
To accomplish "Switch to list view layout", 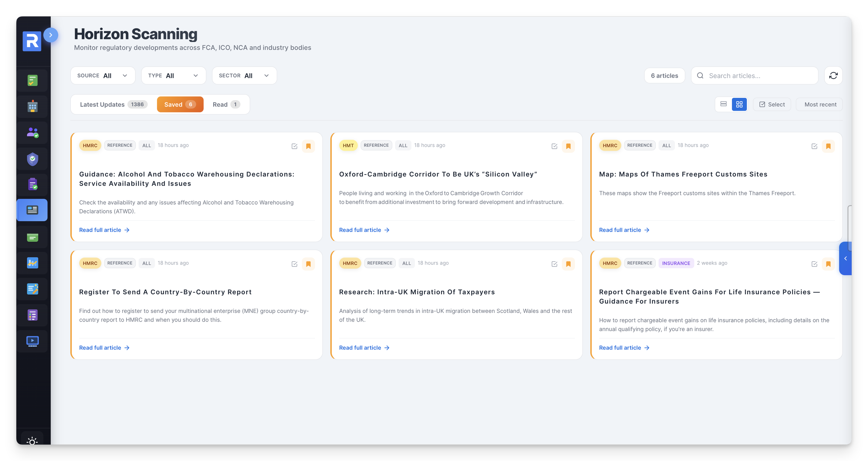I will (x=723, y=104).
